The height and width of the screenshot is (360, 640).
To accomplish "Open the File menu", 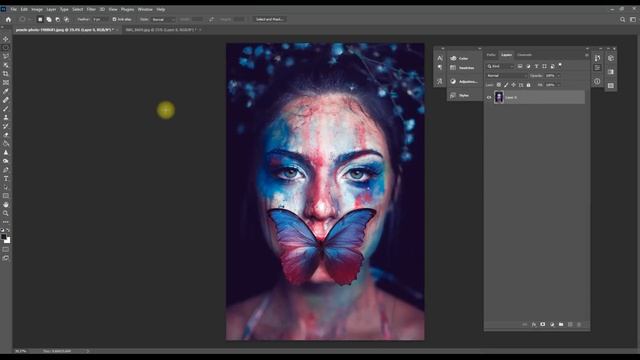I will (13, 9).
